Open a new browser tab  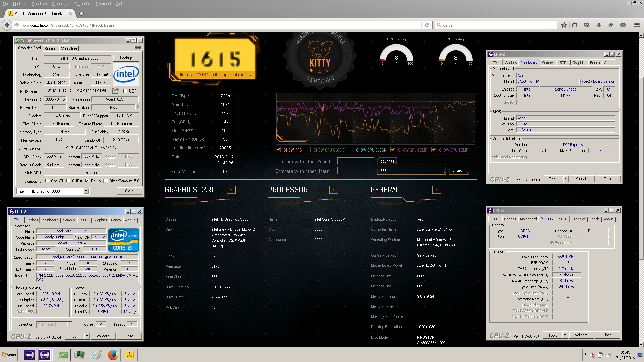82,14
